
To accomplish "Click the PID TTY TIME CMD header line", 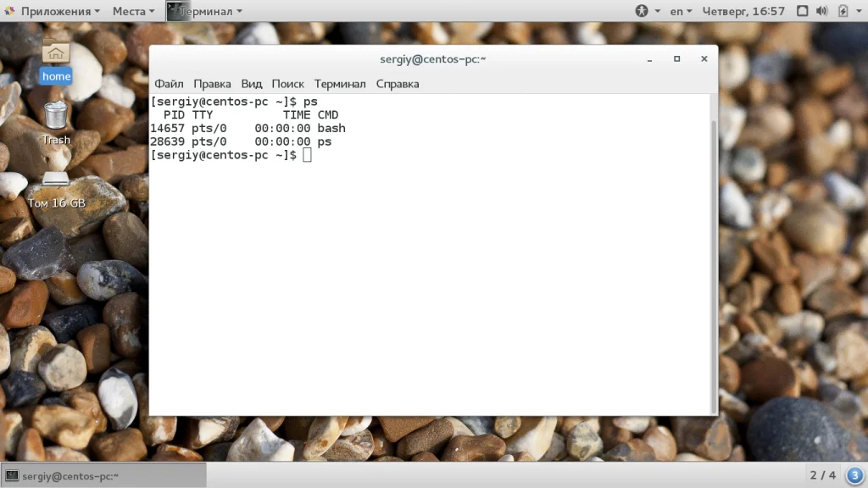I will [251, 115].
